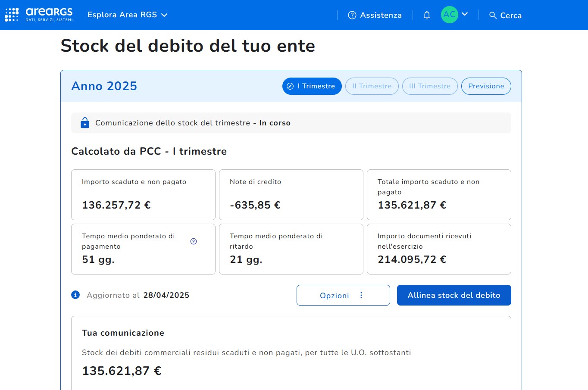Image resolution: width=588 pixels, height=390 pixels.
Task: Open the notifications bell
Action: pyautogui.click(x=427, y=16)
